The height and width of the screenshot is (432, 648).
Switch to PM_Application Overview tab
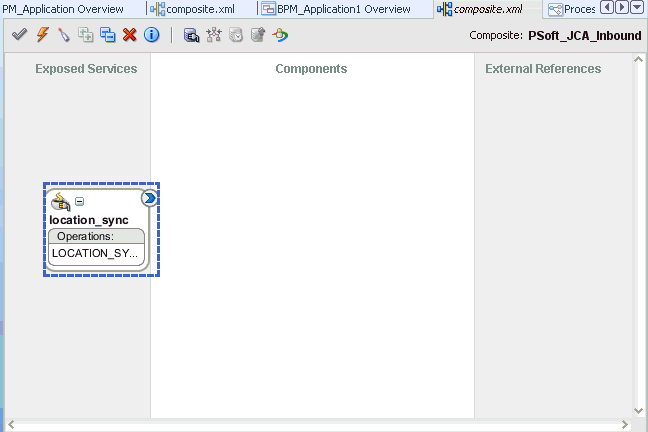click(63, 9)
